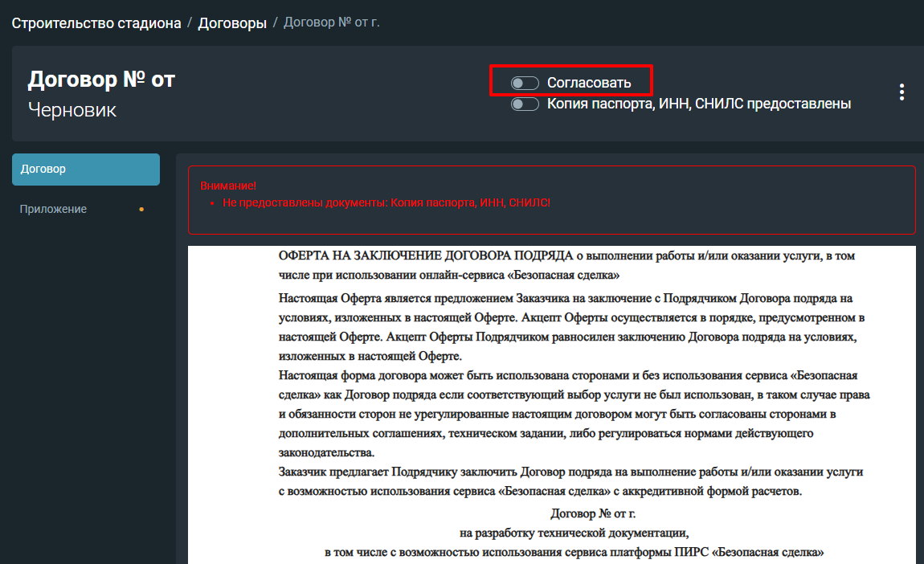This screenshot has height=564, width=924.
Task: Toggle the Согласовать switch
Action: coord(525,83)
